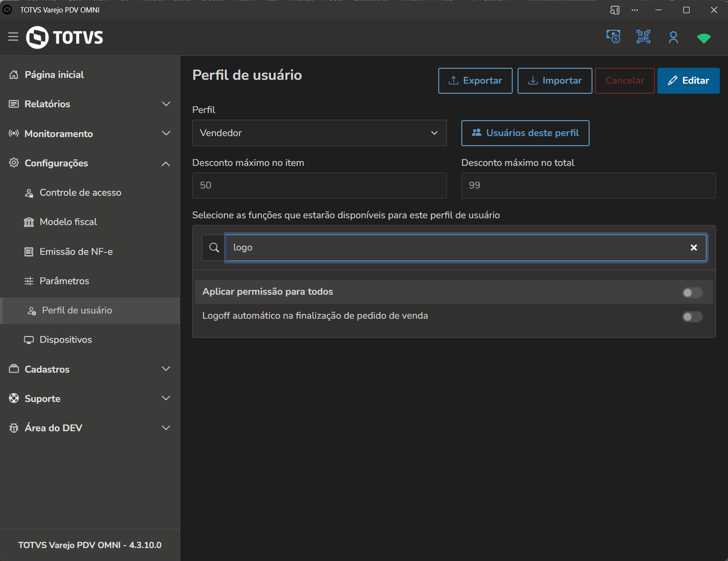Collapse the Configurações menu chevron

[166, 164]
